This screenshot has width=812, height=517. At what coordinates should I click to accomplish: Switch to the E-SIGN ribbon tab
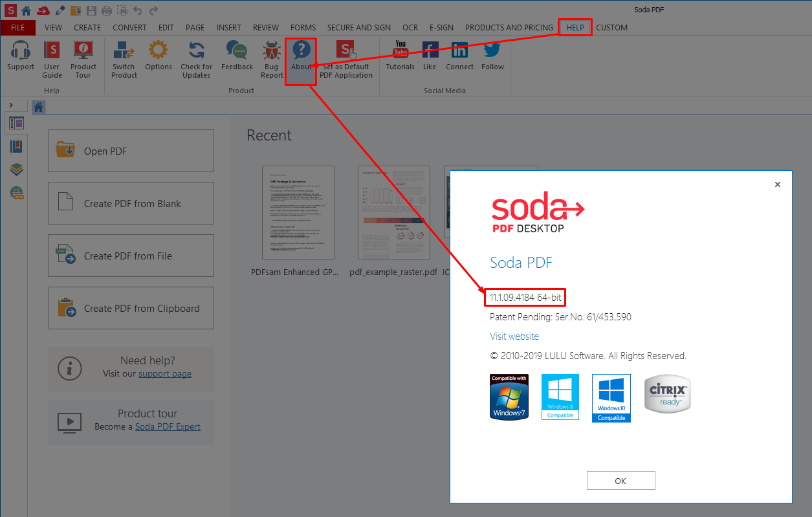pyautogui.click(x=441, y=28)
